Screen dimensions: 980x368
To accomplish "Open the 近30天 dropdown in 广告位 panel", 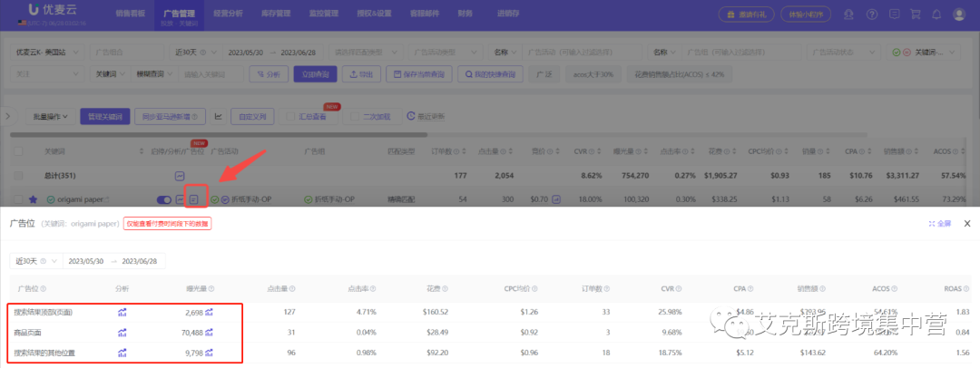I will coord(36,260).
